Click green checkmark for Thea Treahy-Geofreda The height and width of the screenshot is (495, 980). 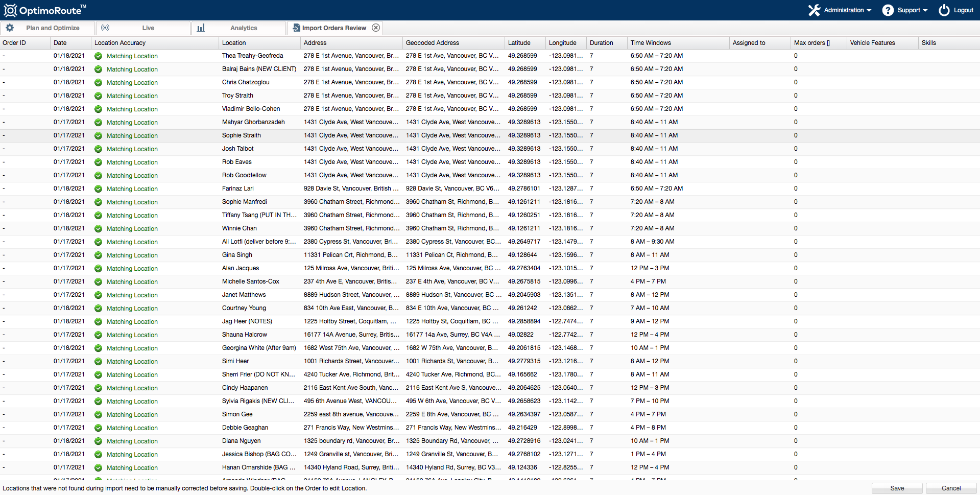point(99,56)
